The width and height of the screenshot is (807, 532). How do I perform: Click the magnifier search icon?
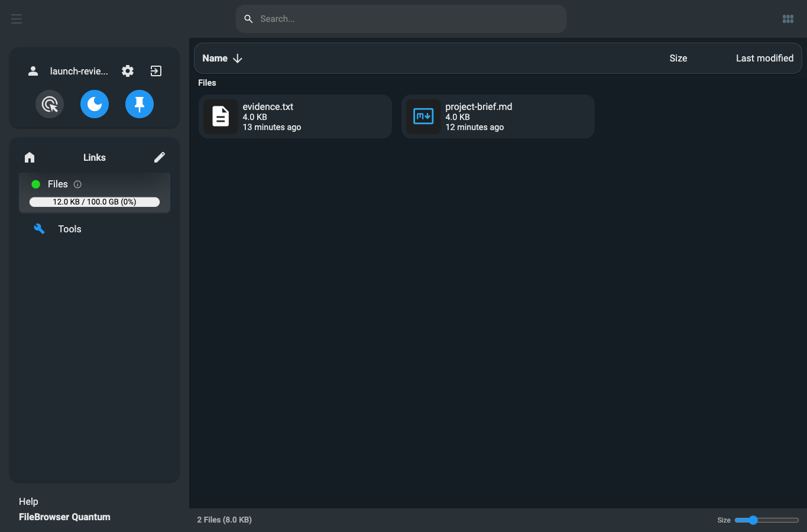click(x=249, y=19)
